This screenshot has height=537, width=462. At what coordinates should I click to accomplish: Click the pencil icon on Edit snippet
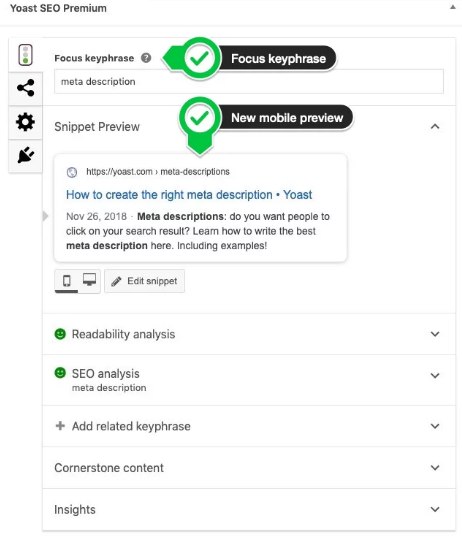pyautogui.click(x=116, y=282)
